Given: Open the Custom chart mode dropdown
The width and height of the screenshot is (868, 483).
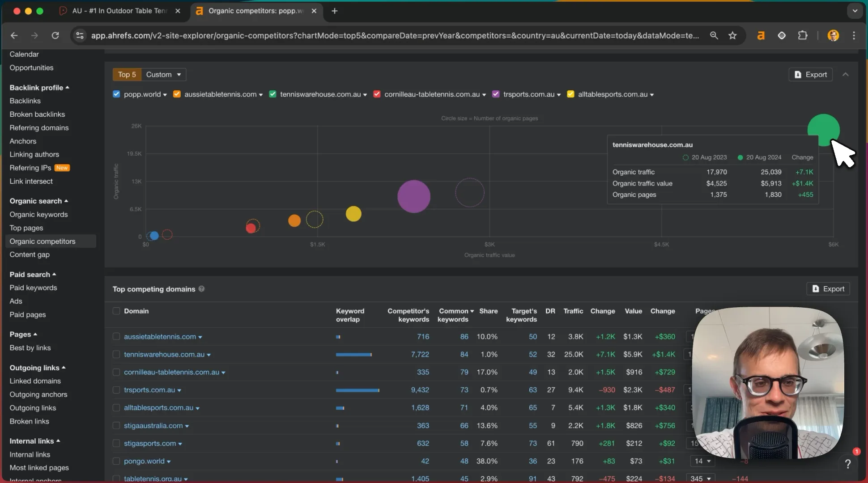Looking at the screenshot, I should pos(164,75).
